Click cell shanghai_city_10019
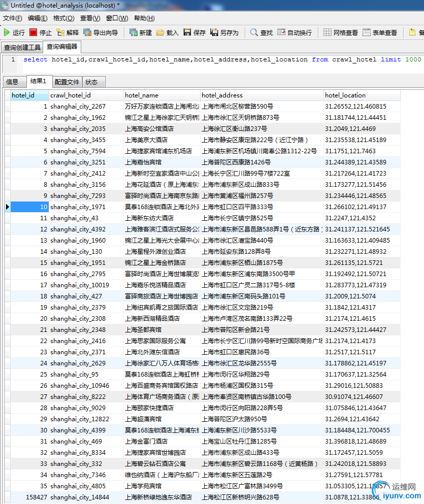424x504 pixels. pos(86,285)
